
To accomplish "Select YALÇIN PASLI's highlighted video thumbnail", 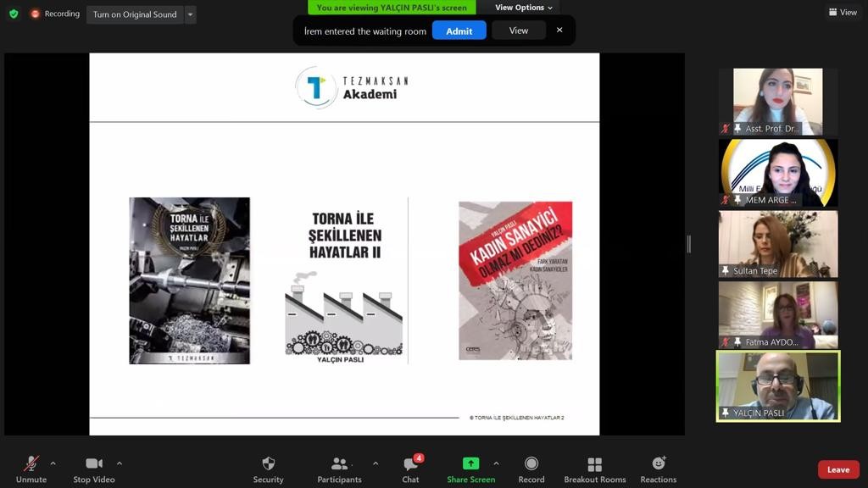I will (778, 386).
